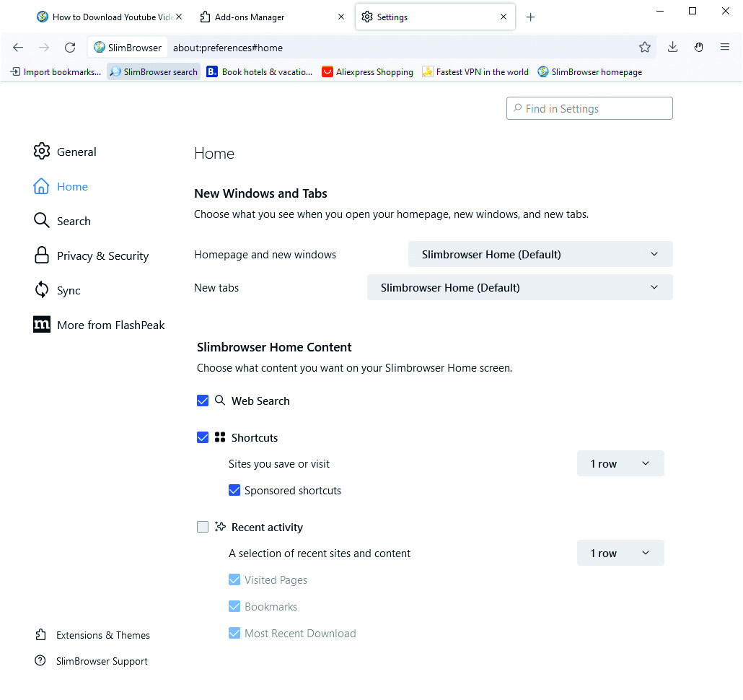Click the Import bookmarks icon
This screenshot has width=743, height=700.
(15, 71)
